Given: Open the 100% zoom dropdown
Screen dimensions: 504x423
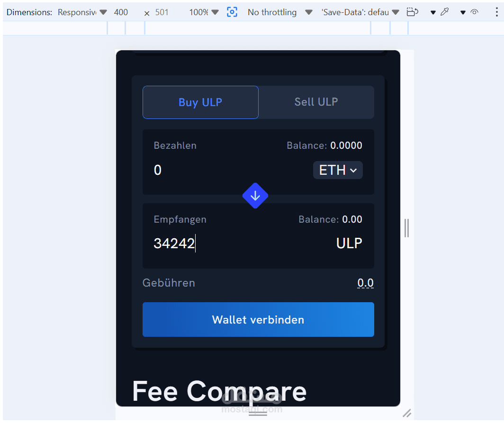Looking at the screenshot, I should 204,12.
